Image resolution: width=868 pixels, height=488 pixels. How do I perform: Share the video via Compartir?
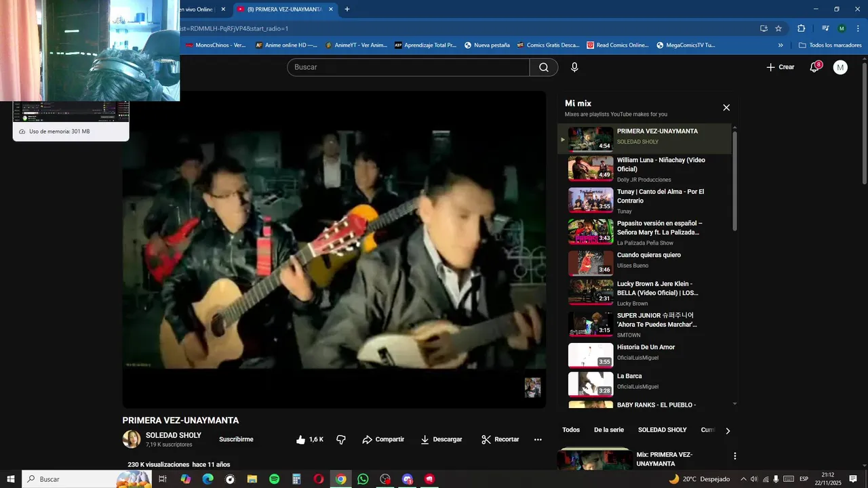click(383, 439)
